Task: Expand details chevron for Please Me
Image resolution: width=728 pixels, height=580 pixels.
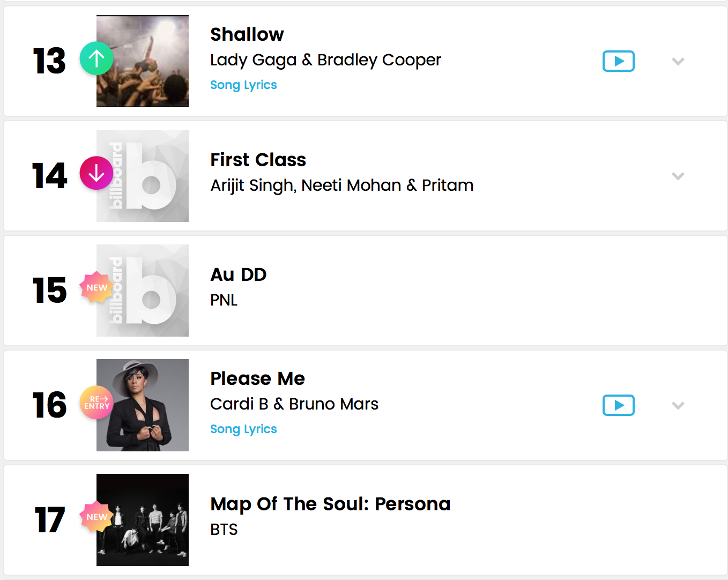Action: 678,405
